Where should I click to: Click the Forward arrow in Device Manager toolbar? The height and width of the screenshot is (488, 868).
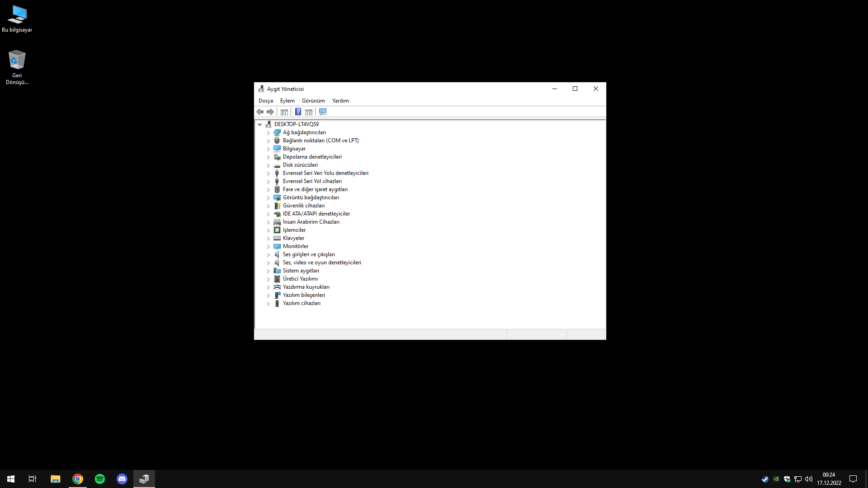pyautogui.click(x=270, y=112)
